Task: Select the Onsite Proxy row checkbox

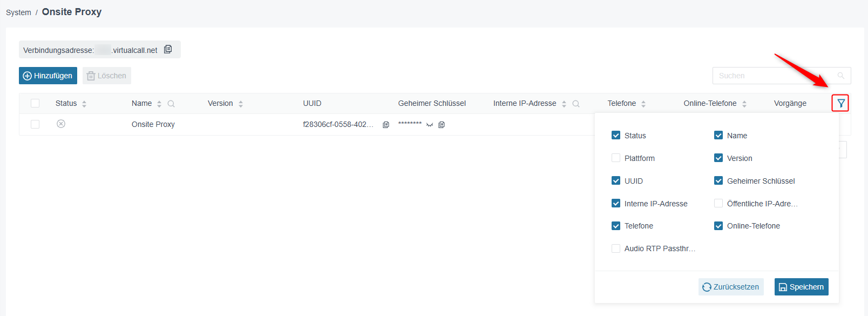Action: coord(35,124)
